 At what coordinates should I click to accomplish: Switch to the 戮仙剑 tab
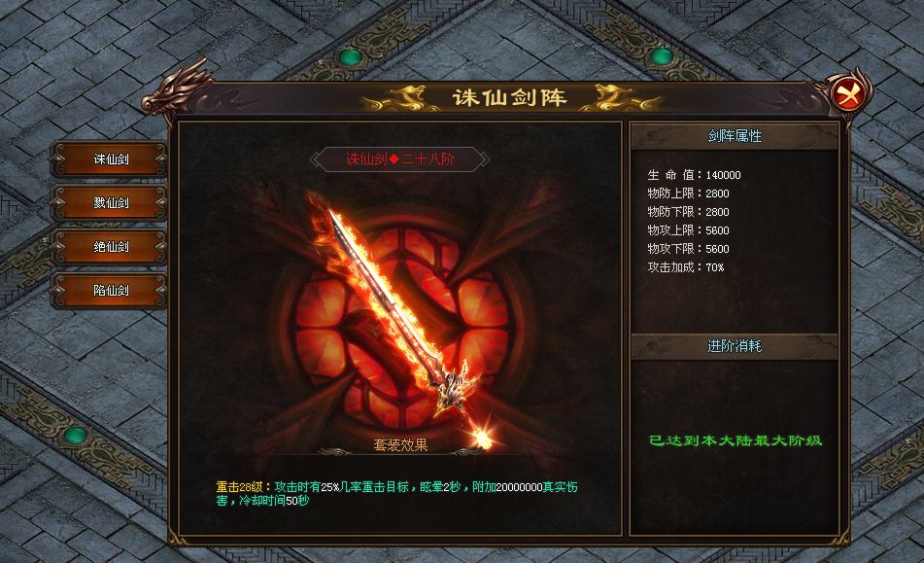110,203
